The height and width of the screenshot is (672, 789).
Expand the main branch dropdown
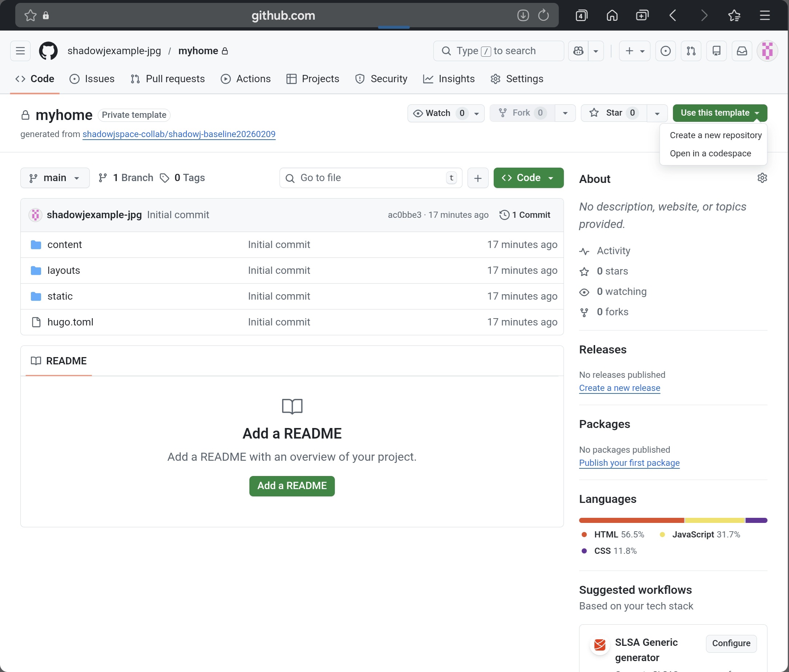pos(55,178)
